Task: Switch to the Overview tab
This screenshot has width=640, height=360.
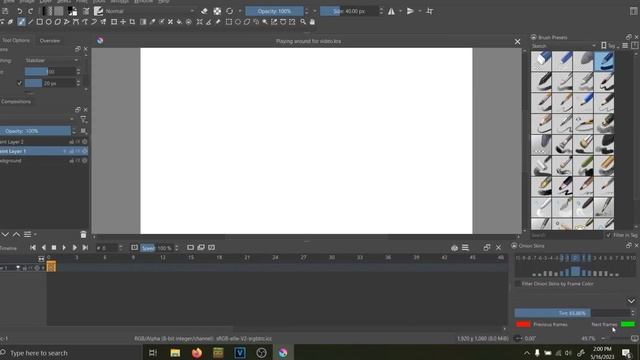Action: pos(50,41)
